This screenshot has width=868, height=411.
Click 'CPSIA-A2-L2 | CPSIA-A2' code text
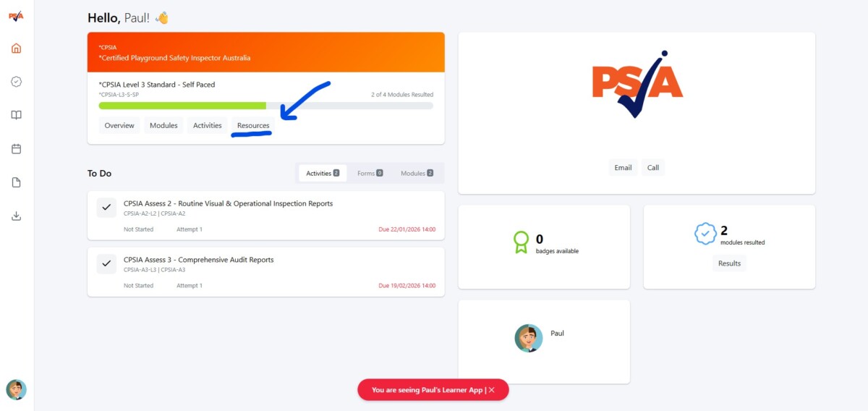click(154, 213)
